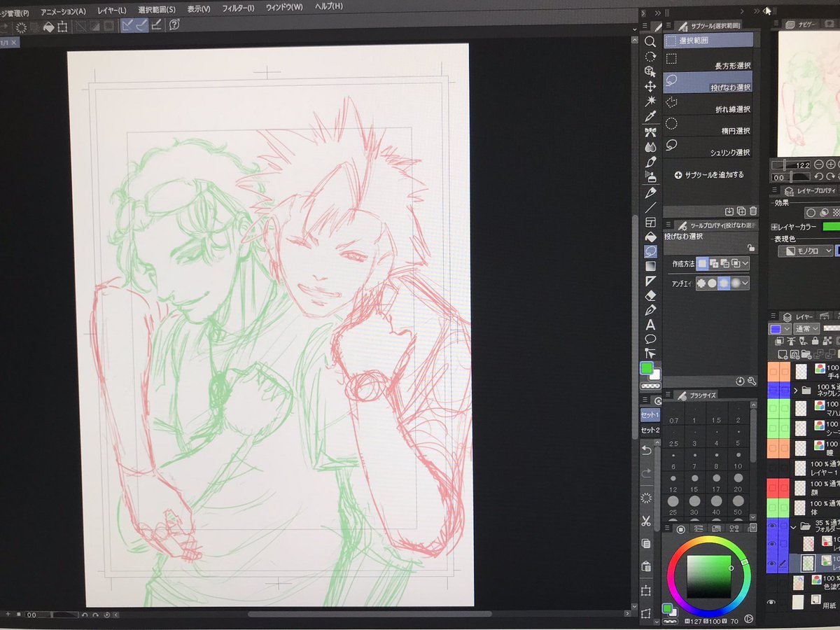The image size is (840, 630).
Task: Click the help question mark toolbar icon
Action: 174,25
